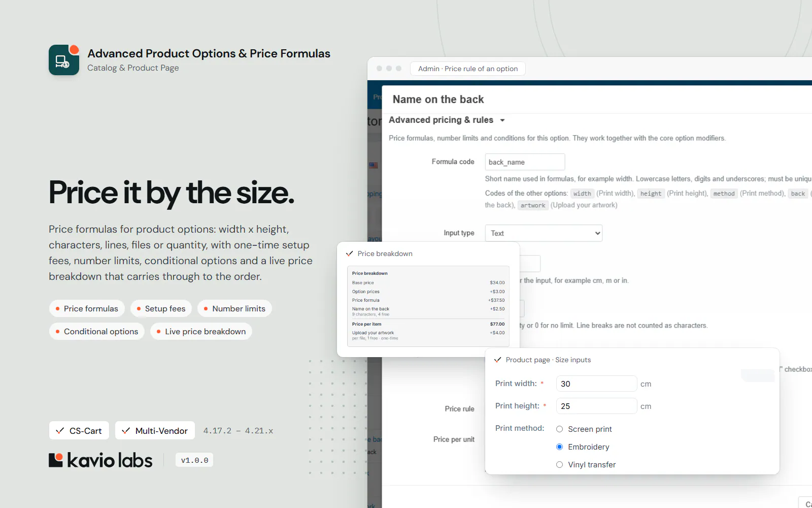The height and width of the screenshot is (508, 812).
Task: Click the 'Catalog & Product Page' subtitle
Action: click(x=133, y=68)
